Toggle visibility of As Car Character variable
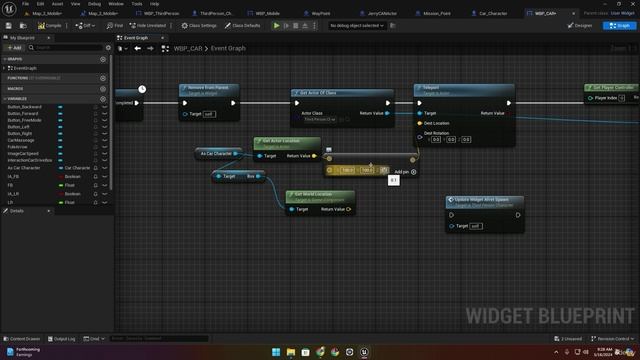The height and width of the screenshot is (360, 640). pyautogui.click(x=104, y=168)
